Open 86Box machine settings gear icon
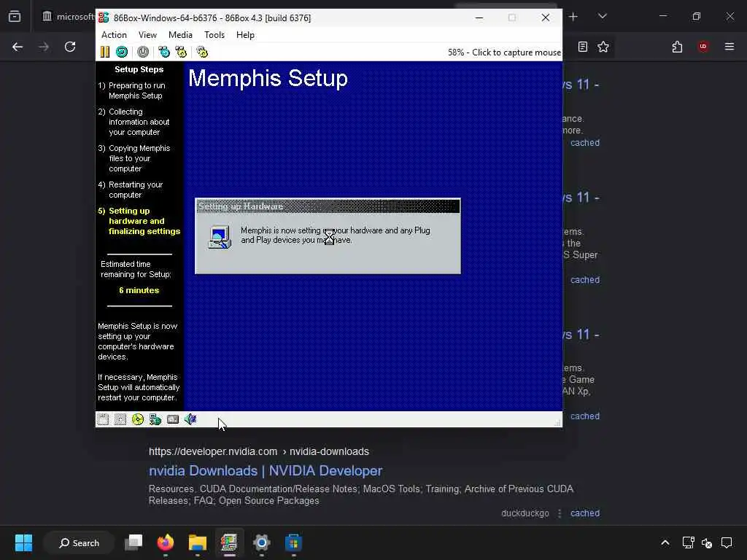Screen dimensions: 747x560 tap(202, 52)
